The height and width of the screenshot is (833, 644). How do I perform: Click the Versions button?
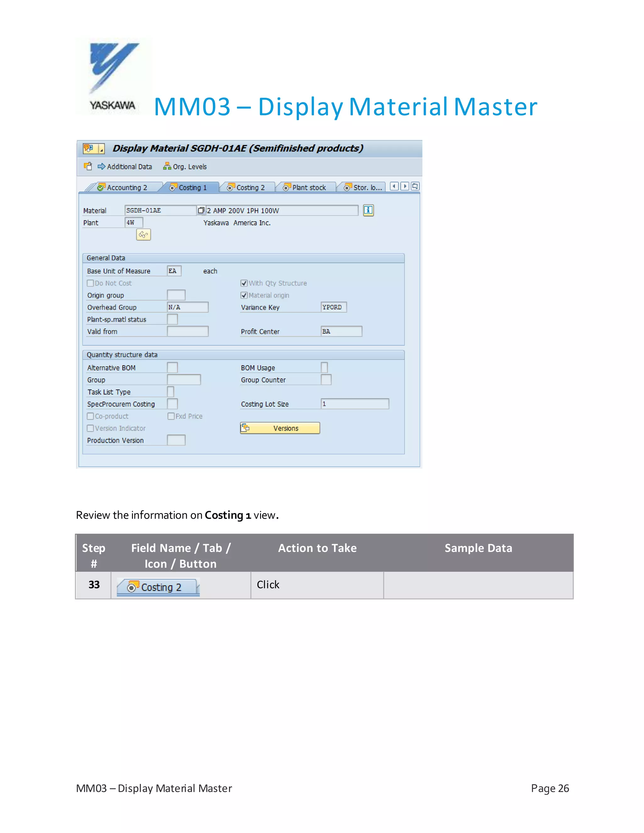(280, 428)
